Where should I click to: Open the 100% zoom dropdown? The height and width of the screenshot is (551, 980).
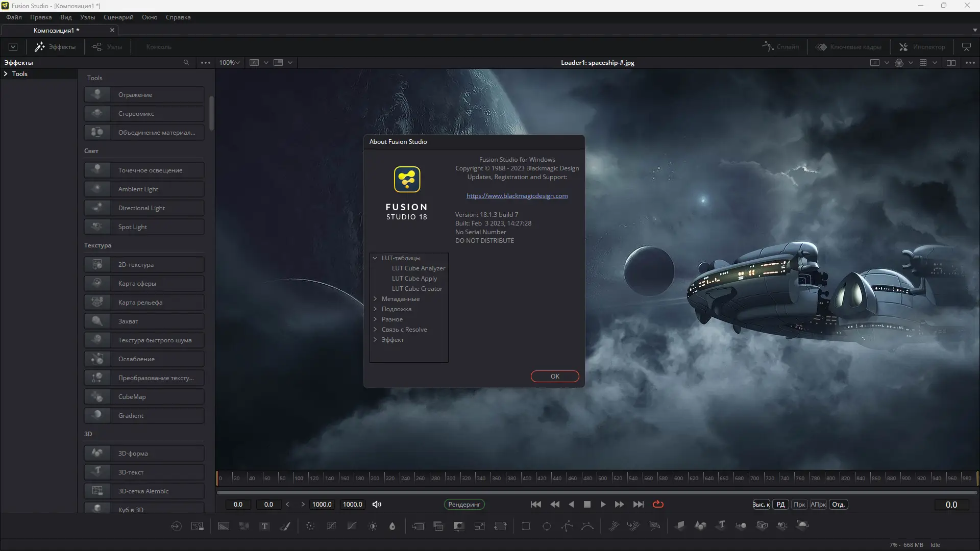tap(230, 62)
